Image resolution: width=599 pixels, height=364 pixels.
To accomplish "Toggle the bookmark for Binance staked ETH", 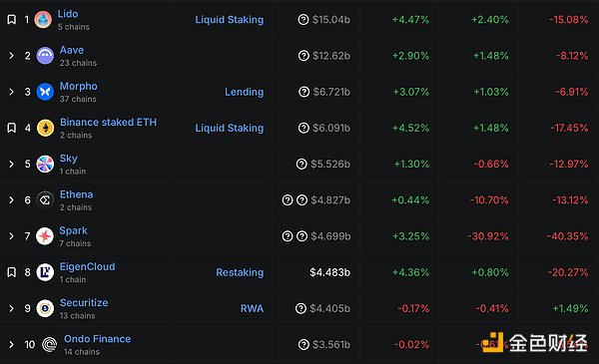I will 11,128.
